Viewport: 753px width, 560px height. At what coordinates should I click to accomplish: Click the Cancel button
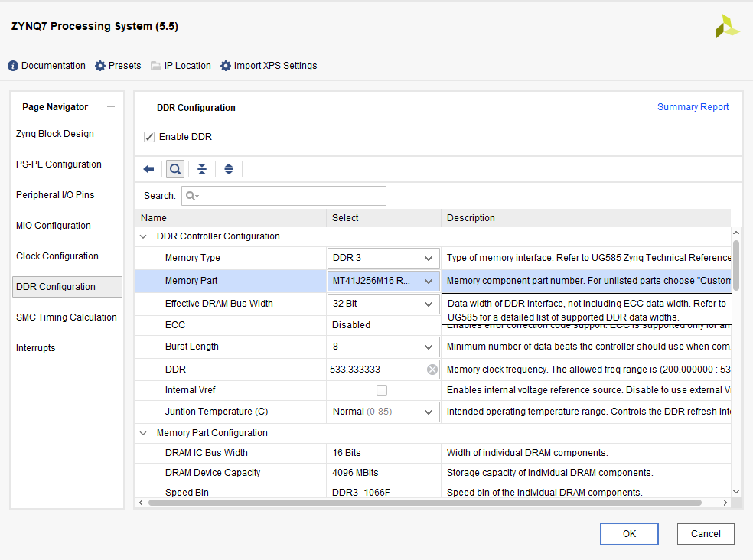tap(706, 533)
